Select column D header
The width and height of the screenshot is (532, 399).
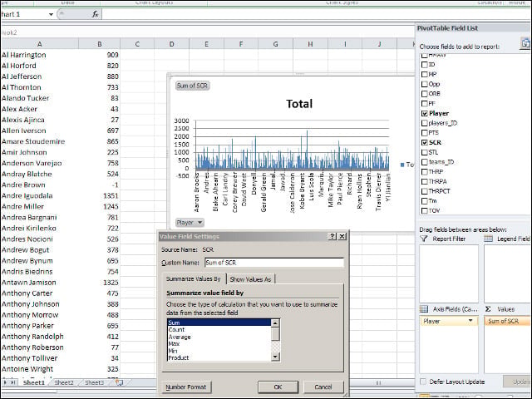[x=172, y=44]
